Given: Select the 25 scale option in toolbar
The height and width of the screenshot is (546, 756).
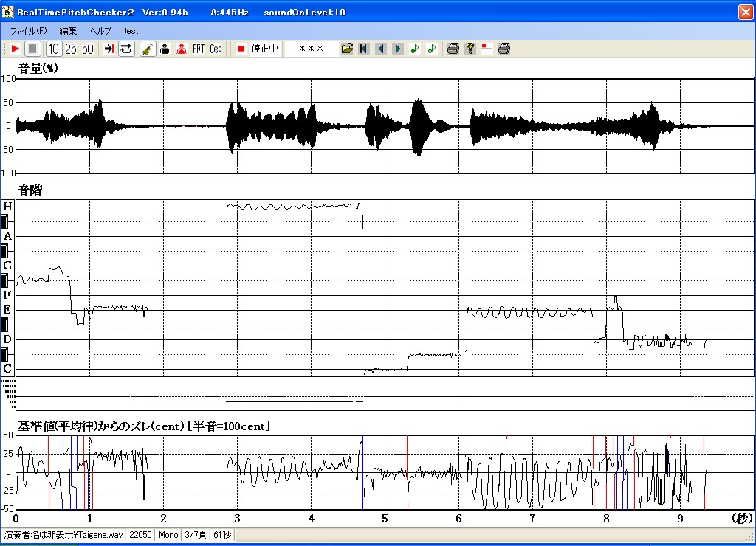Looking at the screenshot, I should (71, 49).
